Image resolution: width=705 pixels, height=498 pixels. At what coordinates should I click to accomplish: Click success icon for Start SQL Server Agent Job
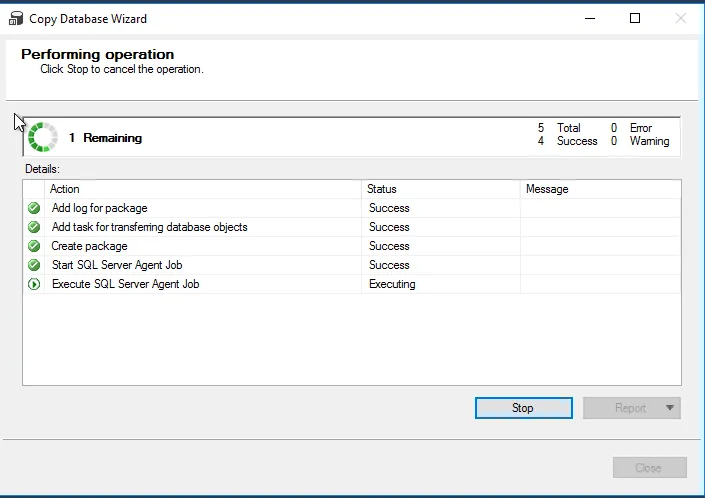click(34, 265)
